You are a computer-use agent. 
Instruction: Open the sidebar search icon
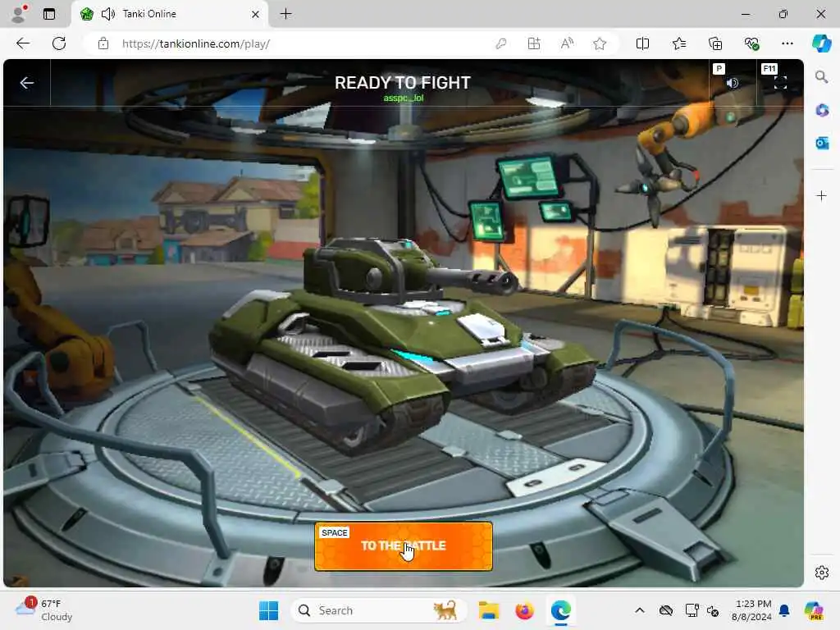pos(822,77)
